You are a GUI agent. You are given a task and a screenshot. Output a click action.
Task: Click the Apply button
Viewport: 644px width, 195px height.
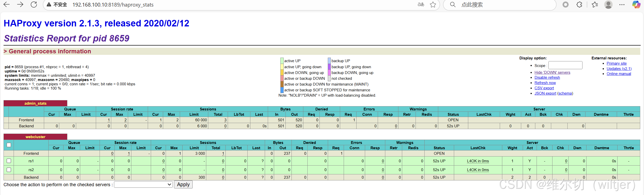click(x=183, y=184)
